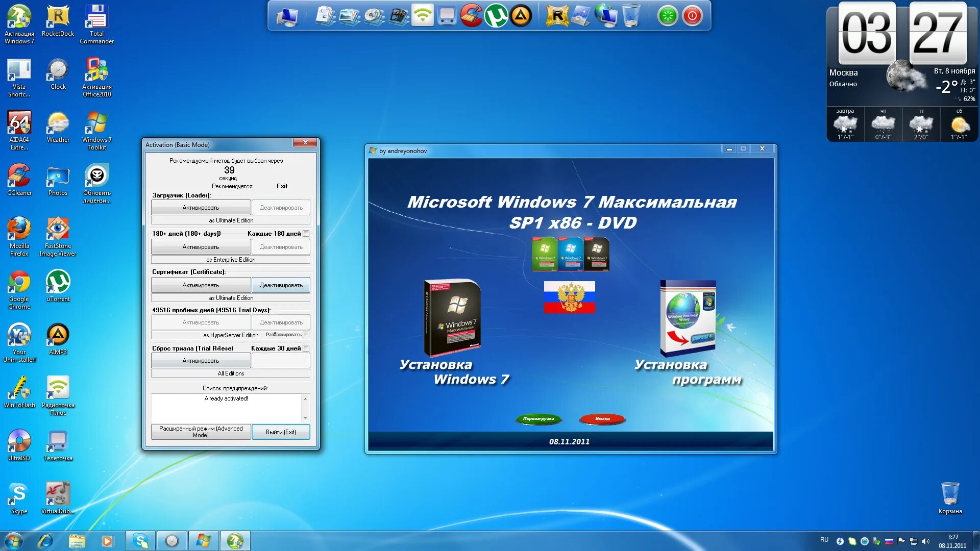Click the green Перезагрузка button
The width and height of the screenshot is (980, 551).
click(x=538, y=419)
